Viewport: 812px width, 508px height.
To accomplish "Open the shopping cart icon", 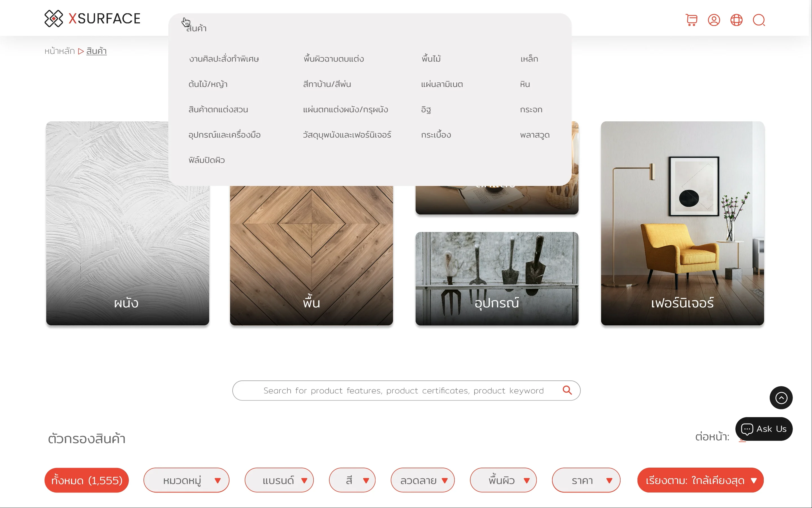I will pyautogui.click(x=691, y=20).
